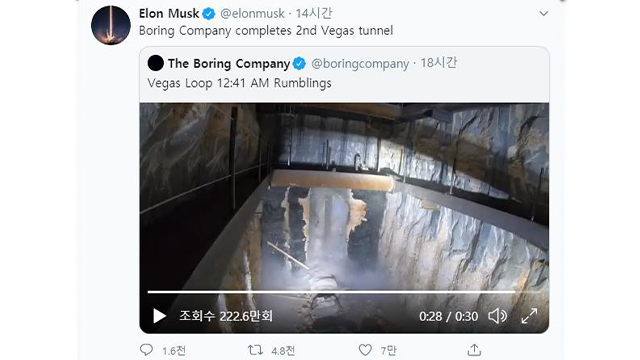Screen dimensions: 640x360
Task: Expand the video to fullscreen
Action: click(529, 316)
